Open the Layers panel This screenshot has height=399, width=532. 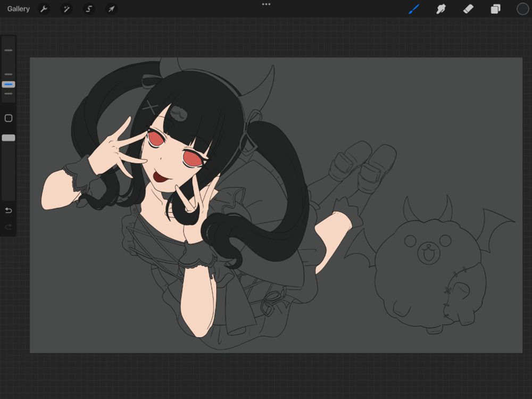(495, 9)
